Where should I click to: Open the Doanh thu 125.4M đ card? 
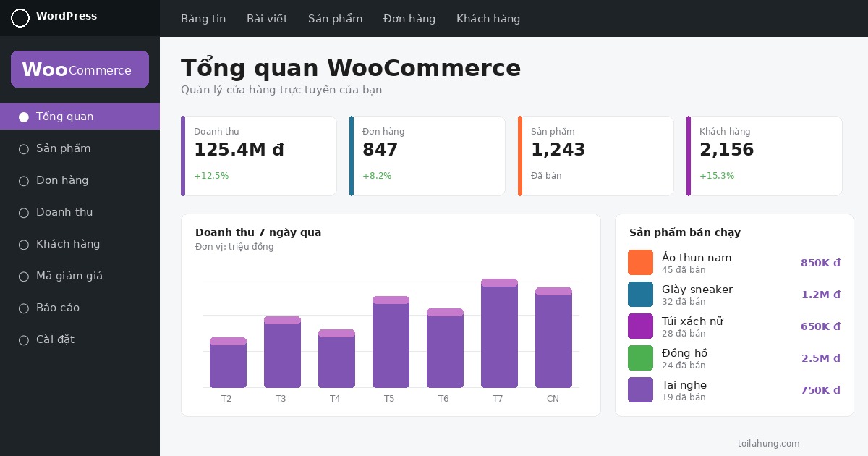tap(259, 156)
